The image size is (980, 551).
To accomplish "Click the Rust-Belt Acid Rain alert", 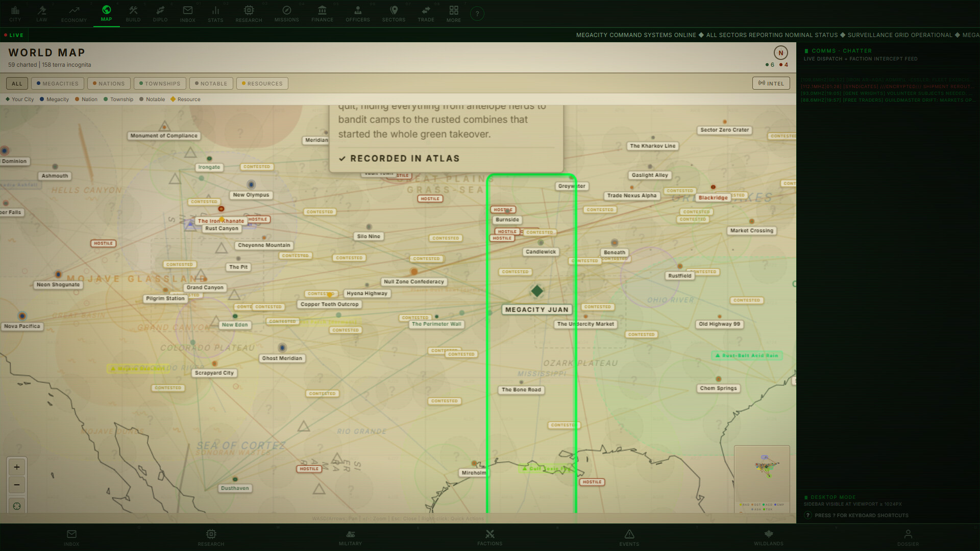I will click(747, 356).
